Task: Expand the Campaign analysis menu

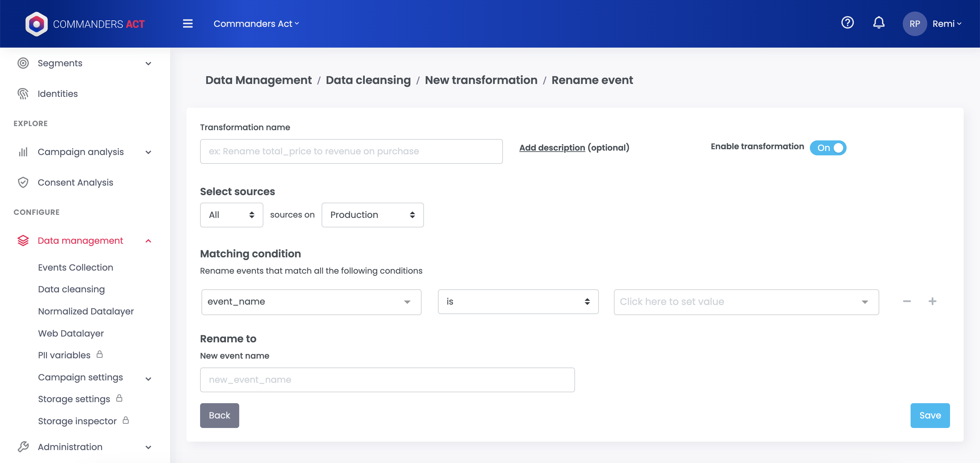Action: pyautogui.click(x=148, y=152)
